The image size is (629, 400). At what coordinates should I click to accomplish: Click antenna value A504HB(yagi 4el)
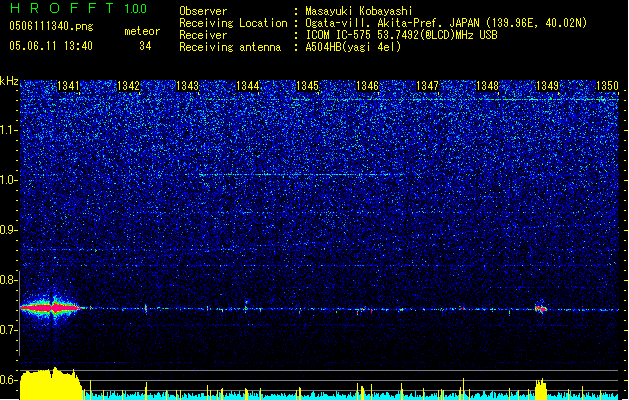pyautogui.click(x=353, y=47)
